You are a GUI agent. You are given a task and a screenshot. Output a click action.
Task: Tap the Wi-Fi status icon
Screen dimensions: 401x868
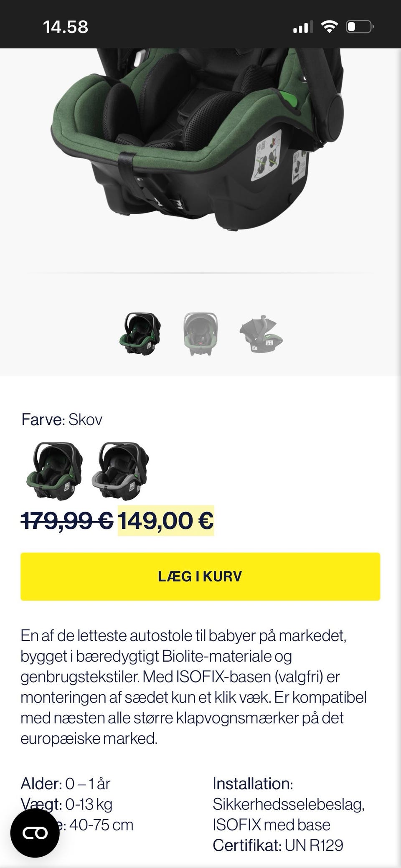(x=329, y=27)
